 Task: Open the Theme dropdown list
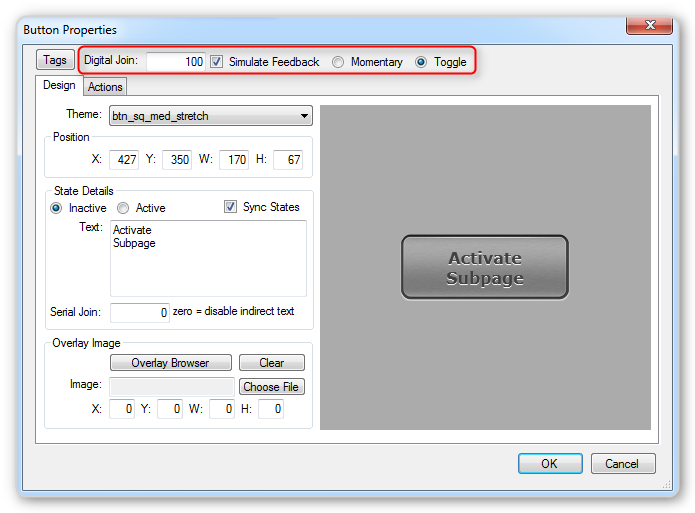(211, 116)
